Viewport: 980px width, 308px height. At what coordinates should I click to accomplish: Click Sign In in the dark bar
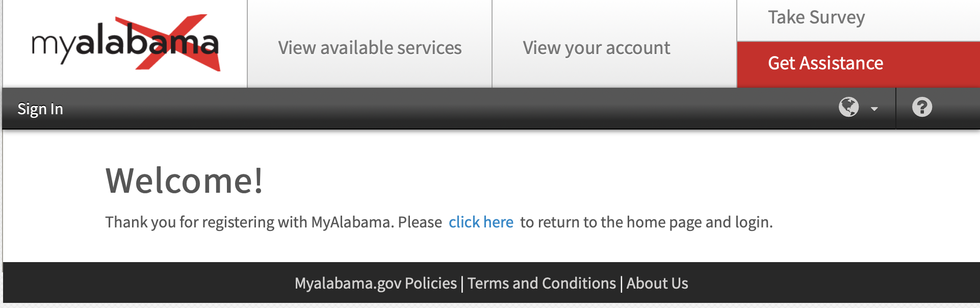click(40, 109)
